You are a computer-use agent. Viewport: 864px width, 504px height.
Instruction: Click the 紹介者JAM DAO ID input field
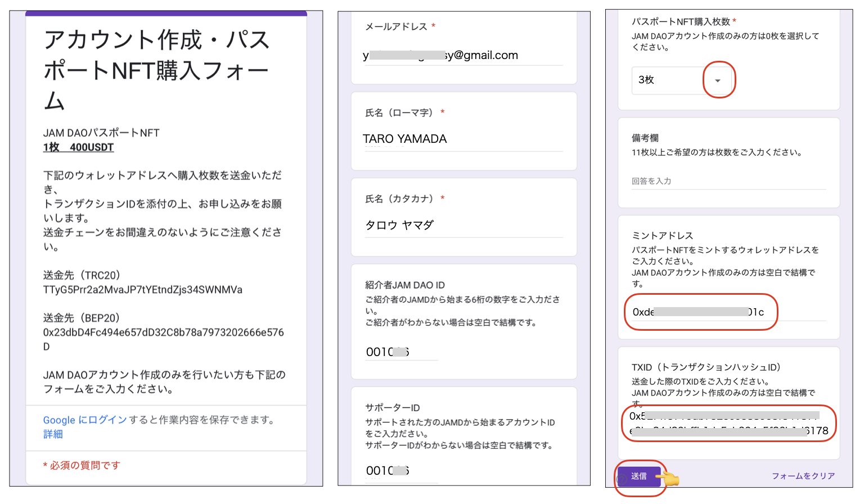[400, 352]
